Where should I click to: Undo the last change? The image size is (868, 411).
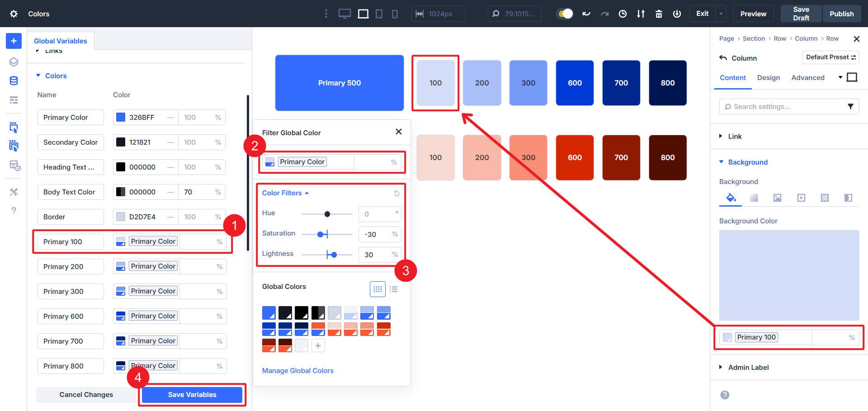click(586, 14)
